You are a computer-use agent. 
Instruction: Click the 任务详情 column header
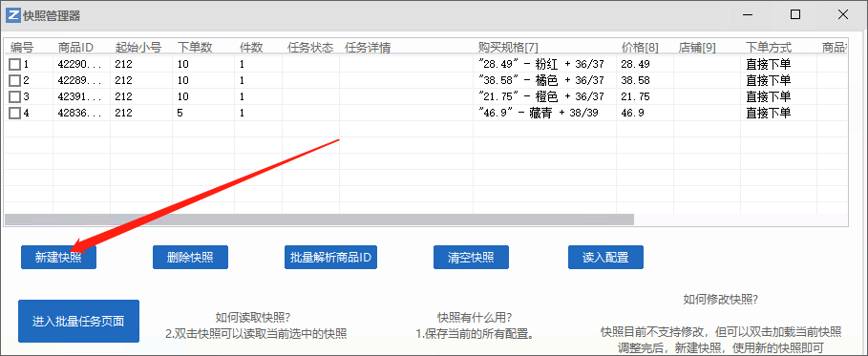368,48
